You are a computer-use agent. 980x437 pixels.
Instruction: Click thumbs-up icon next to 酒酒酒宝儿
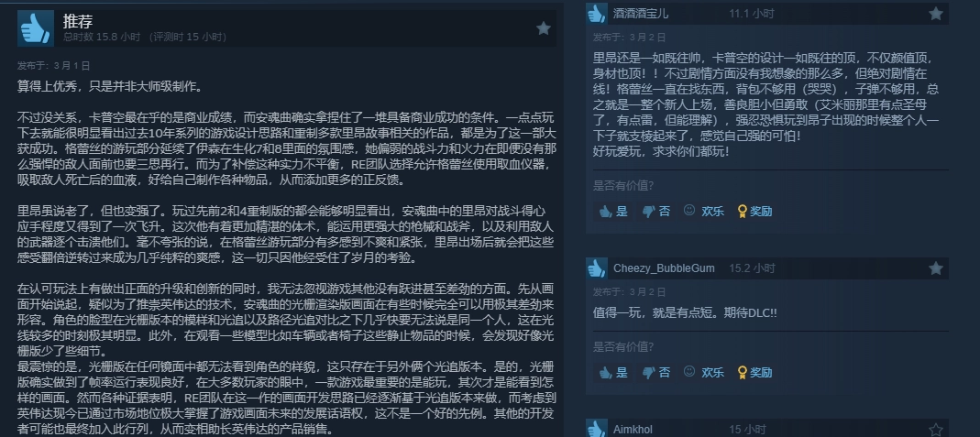tap(596, 14)
